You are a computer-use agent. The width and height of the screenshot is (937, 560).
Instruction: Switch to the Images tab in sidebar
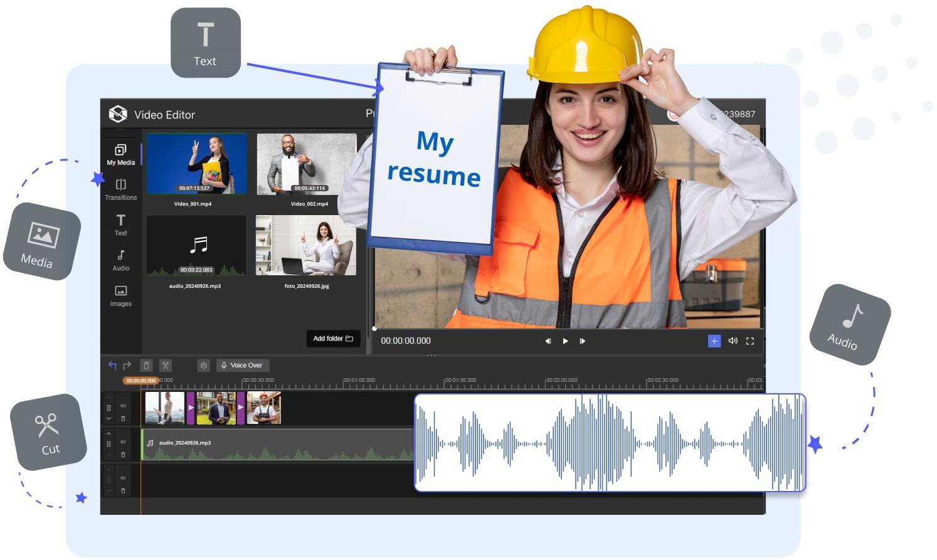120,295
